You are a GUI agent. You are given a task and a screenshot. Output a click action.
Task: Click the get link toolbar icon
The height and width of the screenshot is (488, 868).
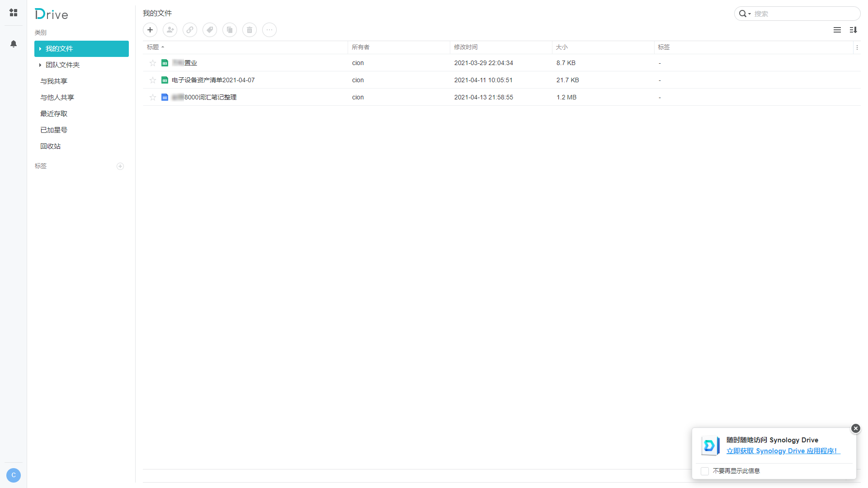(x=190, y=30)
